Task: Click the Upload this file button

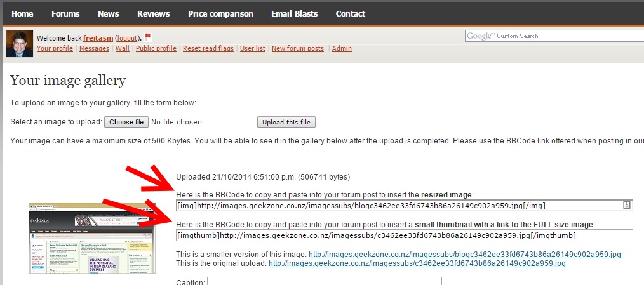Action: pos(286,122)
